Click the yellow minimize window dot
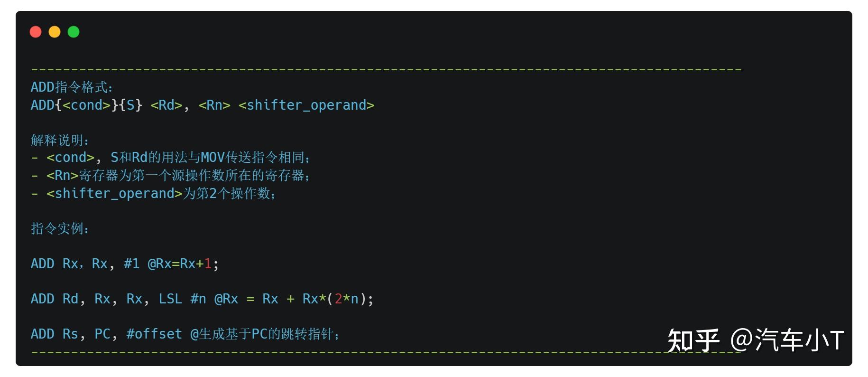Screen dimensions: 868x377 point(55,32)
